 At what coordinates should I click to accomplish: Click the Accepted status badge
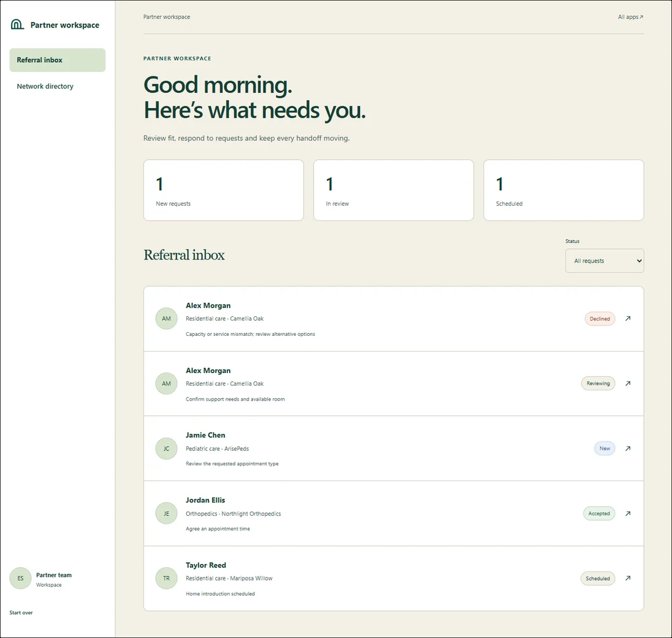click(599, 513)
